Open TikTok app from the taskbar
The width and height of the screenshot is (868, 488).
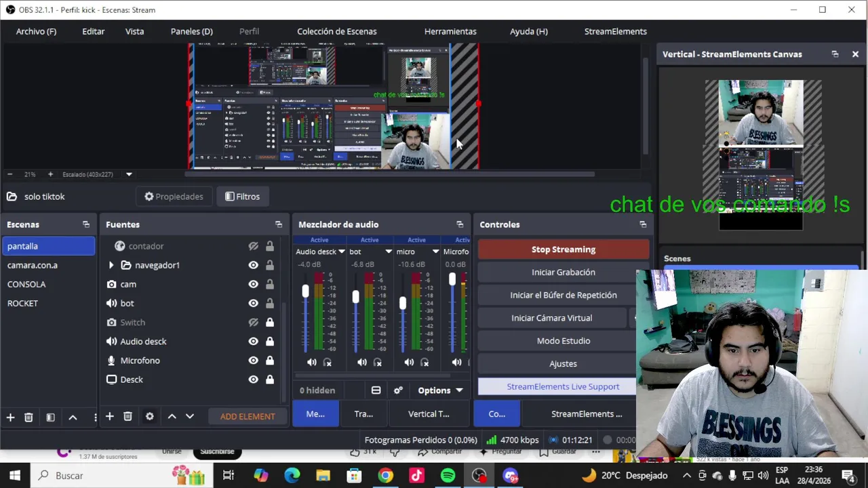tap(416, 476)
